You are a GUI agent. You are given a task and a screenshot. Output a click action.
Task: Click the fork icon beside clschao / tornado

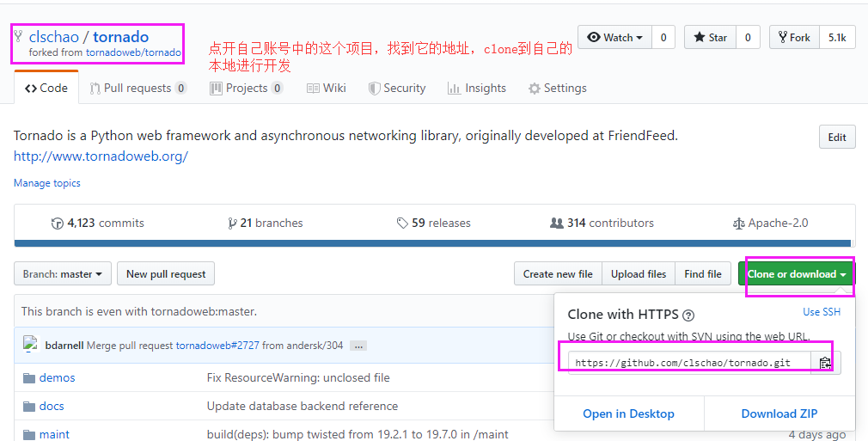(x=18, y=37)
